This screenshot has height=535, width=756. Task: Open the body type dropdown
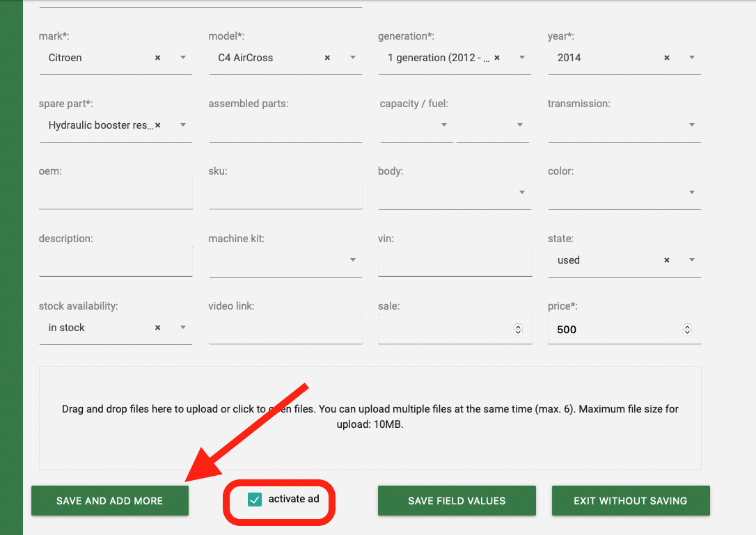point(522,193)
